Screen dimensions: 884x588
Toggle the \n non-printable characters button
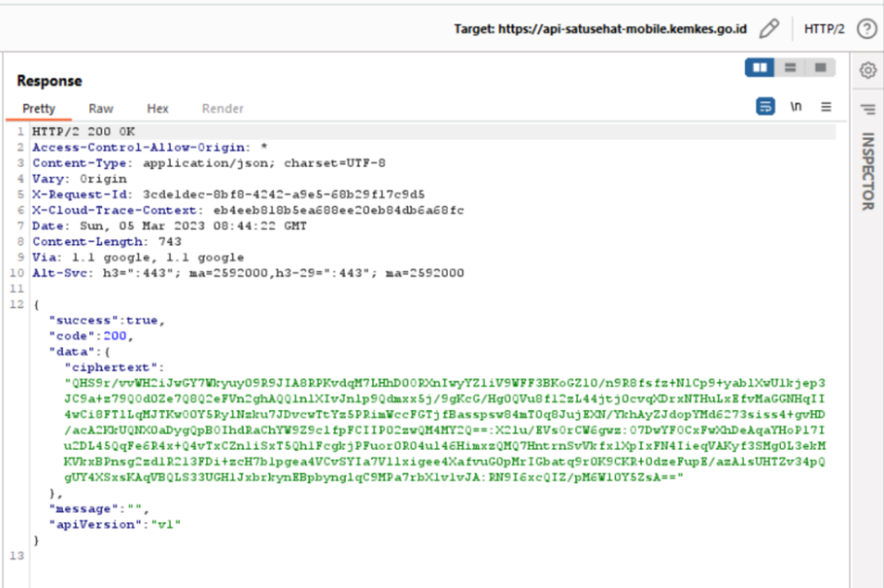click(796, 107)
